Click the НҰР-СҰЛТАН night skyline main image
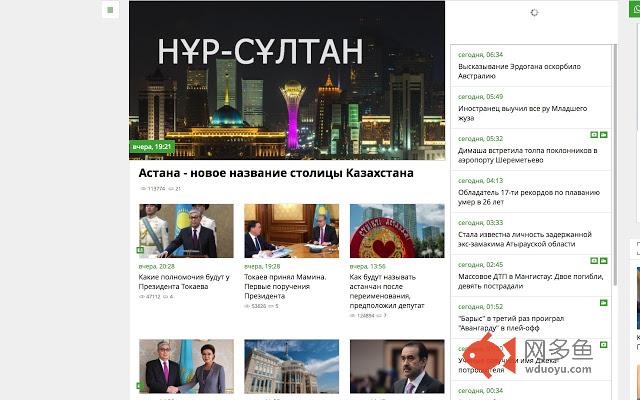Screen dimensions: 640x400 287,80
